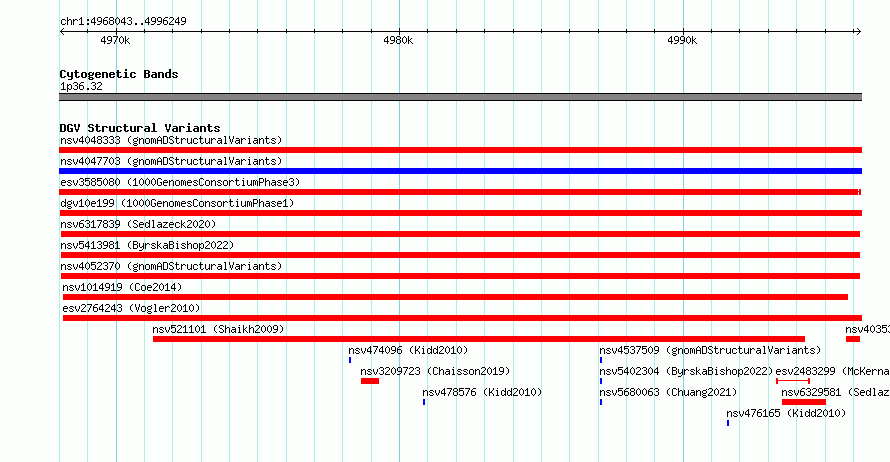
Task: Open nsv4537509 gnomADStructuralVariants label
Action: click(x=710, y=350)
